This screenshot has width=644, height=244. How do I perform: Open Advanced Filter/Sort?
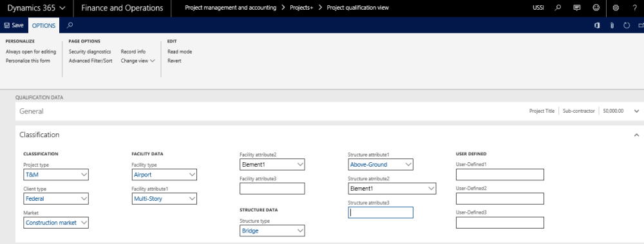[x=90, y=61]
